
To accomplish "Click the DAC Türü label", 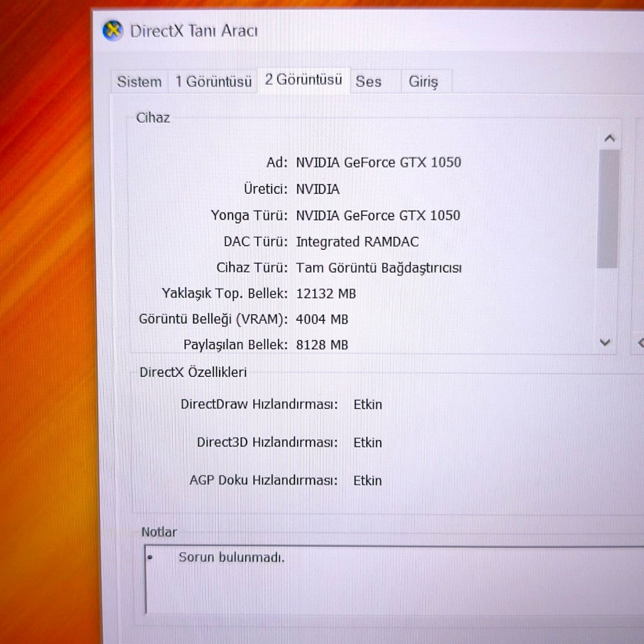I will pos(255,242).
